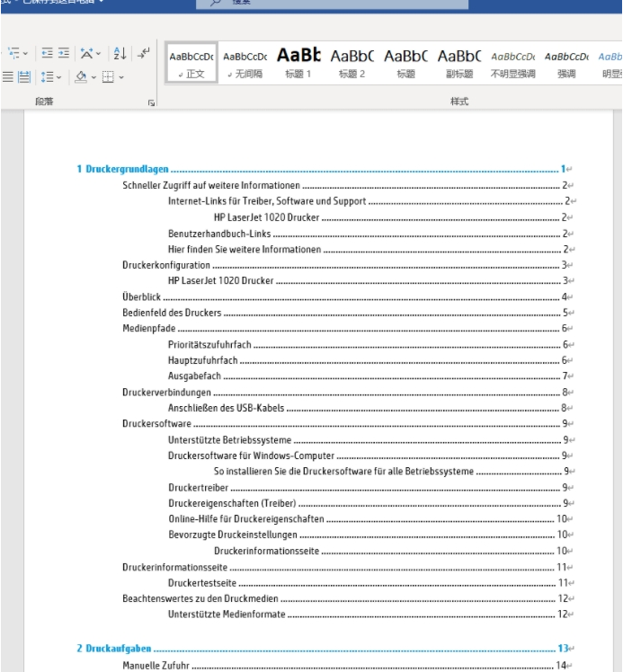Apply the paint bucket shading color
This screenshot has height=672, width=623.
point(79,78)
